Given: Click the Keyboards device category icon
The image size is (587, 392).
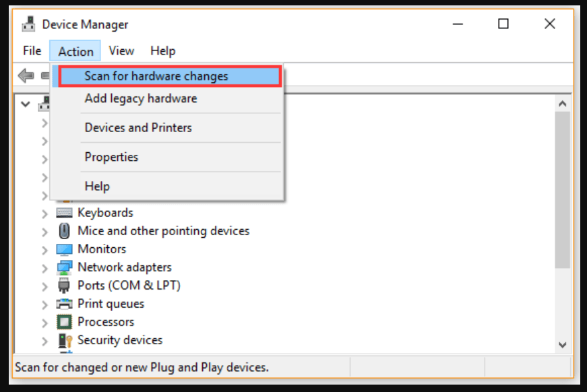Looking at the screenshot, I should [65, 212].
